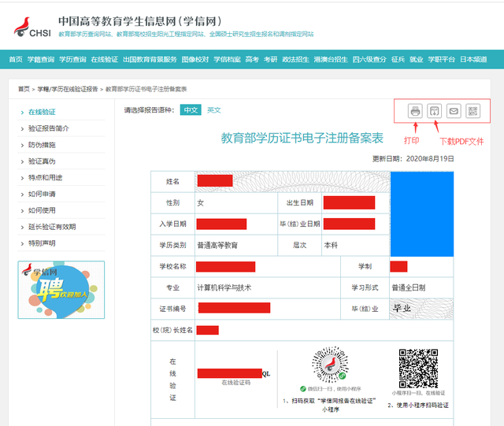The height and width of the screenshot is (426, 504).
Task: Click 首页 in the breadcrumb
Action: (24, 89)
